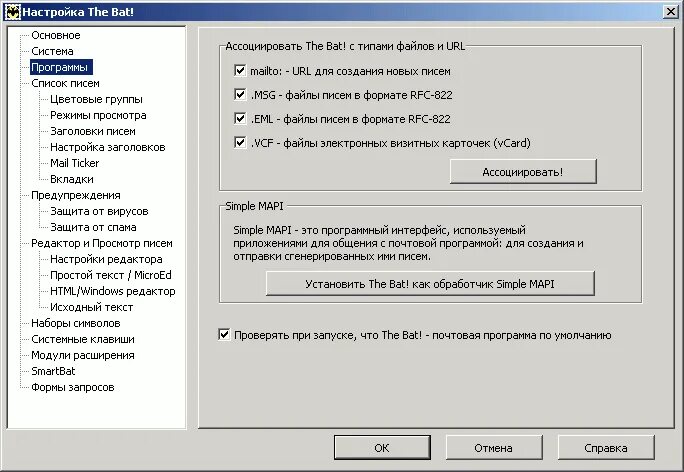
Task: Open Настройка заголовков subsection
Action: point(108,147)
